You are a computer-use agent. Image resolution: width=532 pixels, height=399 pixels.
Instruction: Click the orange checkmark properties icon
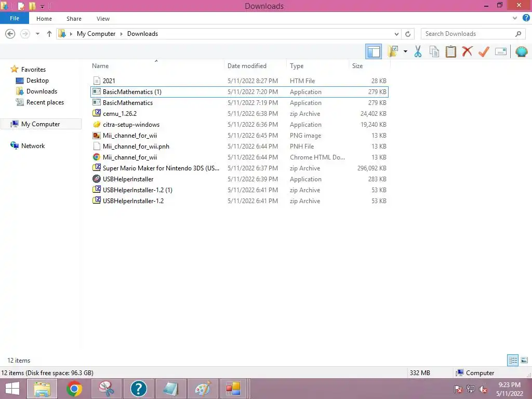484,51
